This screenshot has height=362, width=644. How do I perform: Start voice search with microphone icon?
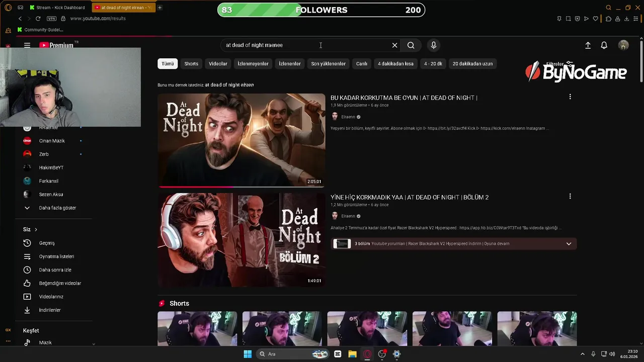(x=434, y=45)
